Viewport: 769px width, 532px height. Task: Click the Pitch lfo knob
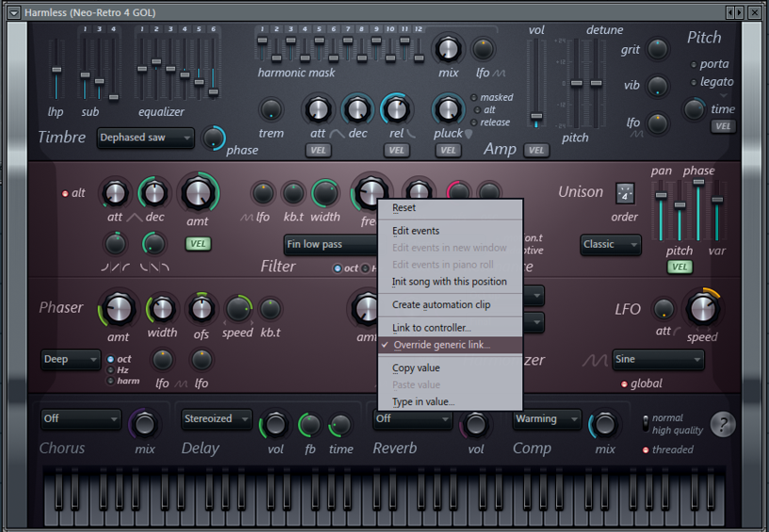click(x=657, y=123)
